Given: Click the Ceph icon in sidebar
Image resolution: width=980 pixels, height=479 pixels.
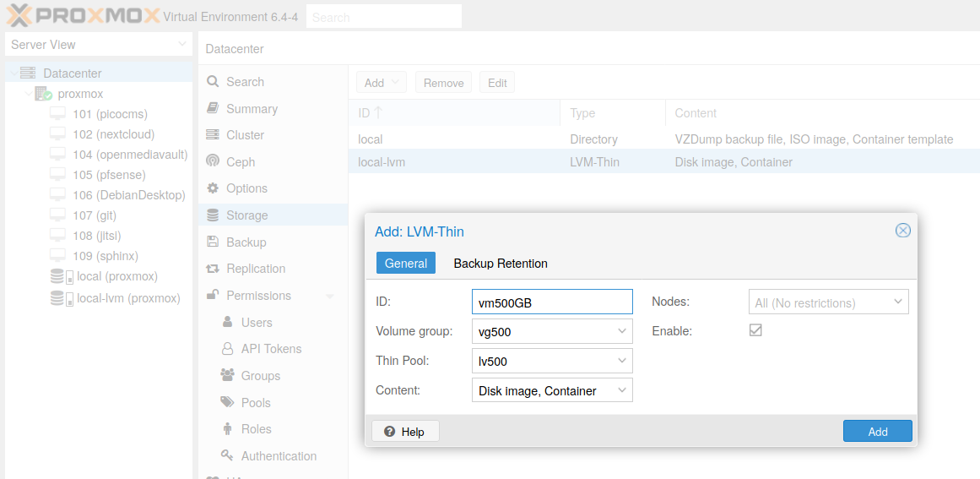Looking at the screenshot, I should pyautogui.click(x=213, y=161).
